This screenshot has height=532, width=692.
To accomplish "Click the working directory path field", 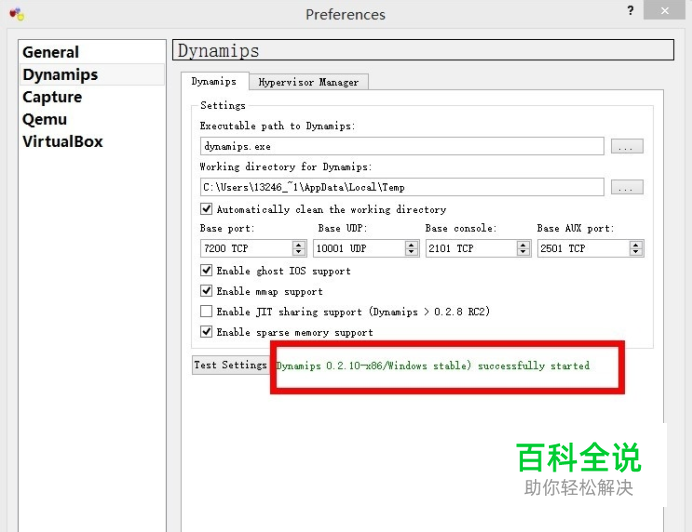I will pyautogui.click(x=402, y=187).
